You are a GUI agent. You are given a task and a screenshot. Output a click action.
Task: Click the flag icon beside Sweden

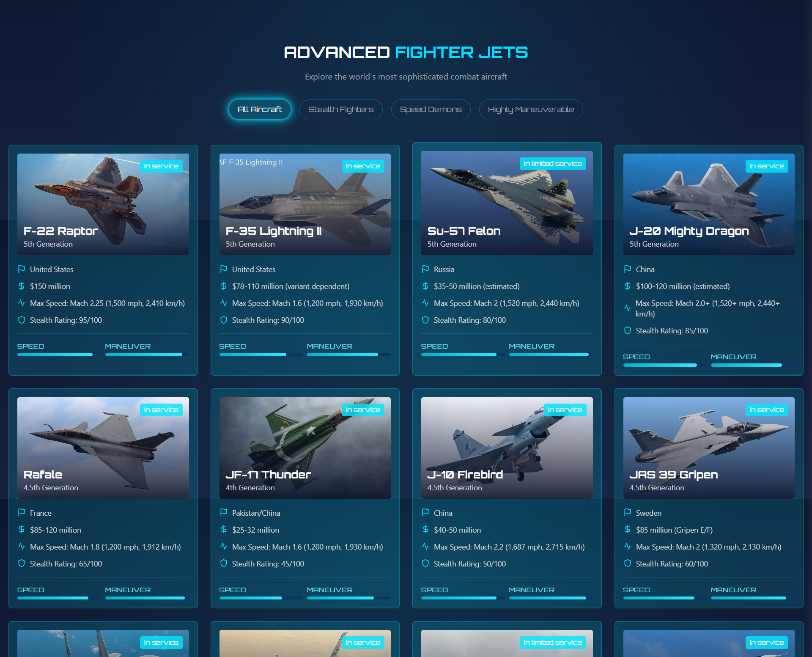coord(628,513)
